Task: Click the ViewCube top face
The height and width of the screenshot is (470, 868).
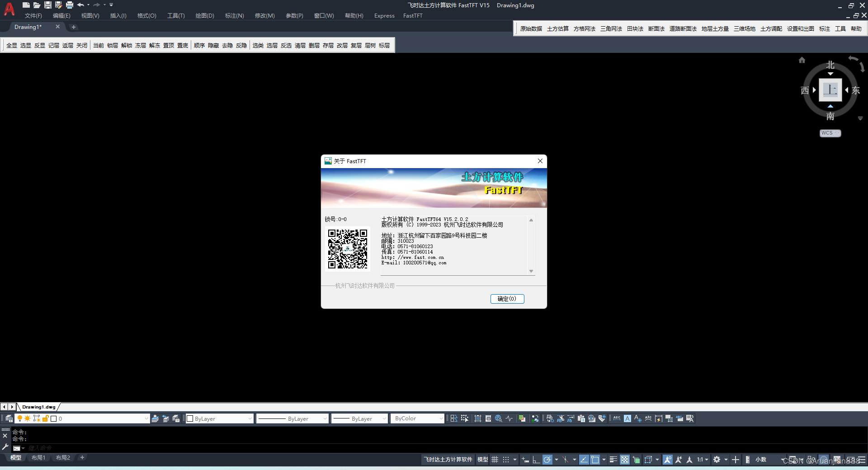Action: pos(830,90)
